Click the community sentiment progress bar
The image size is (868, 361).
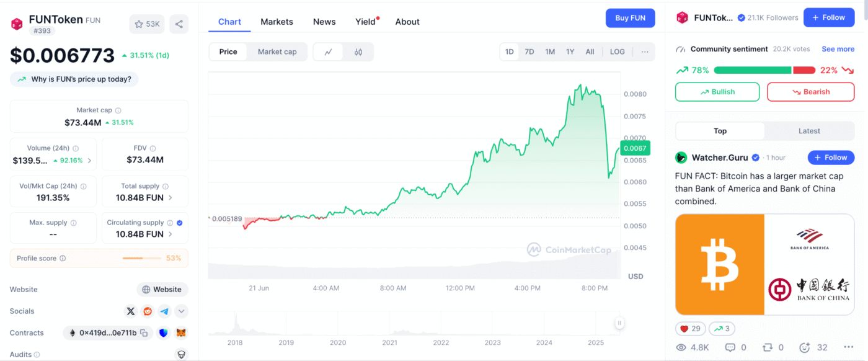click(x=764, y=70)
